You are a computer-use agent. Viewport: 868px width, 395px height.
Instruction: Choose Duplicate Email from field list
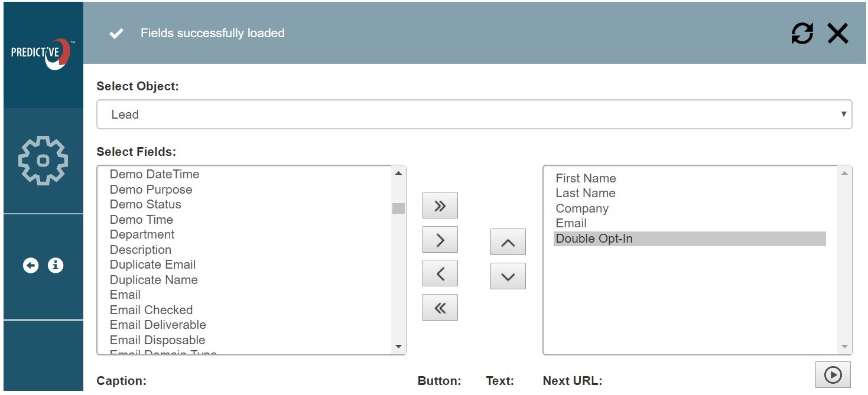152,265
